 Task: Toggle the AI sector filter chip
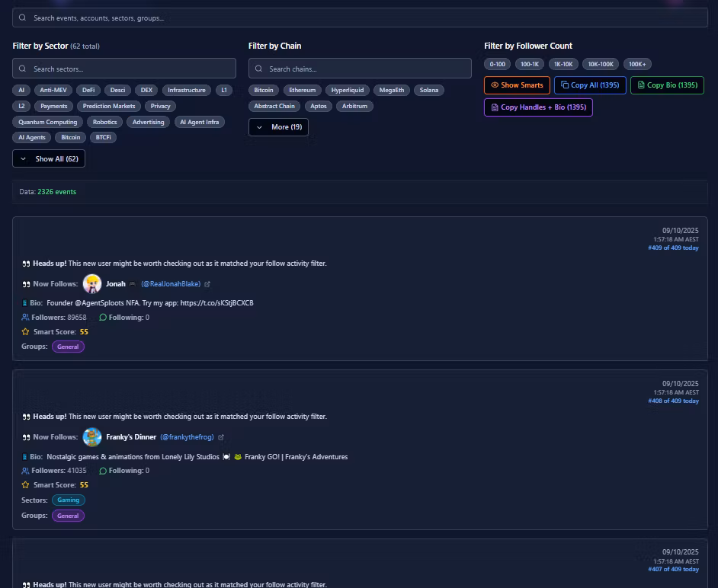coord(21,90)
